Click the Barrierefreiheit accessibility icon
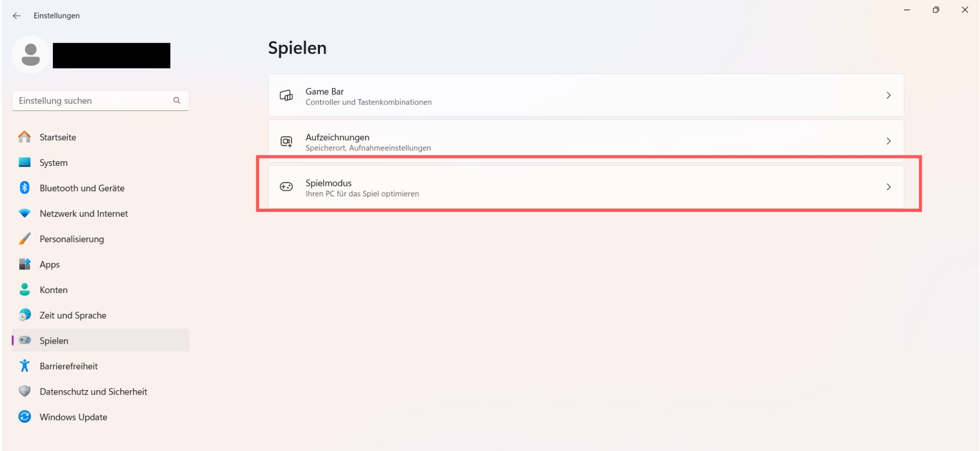Screen dimensions: 980x451 pyautogui.click(x=25, y=366)
